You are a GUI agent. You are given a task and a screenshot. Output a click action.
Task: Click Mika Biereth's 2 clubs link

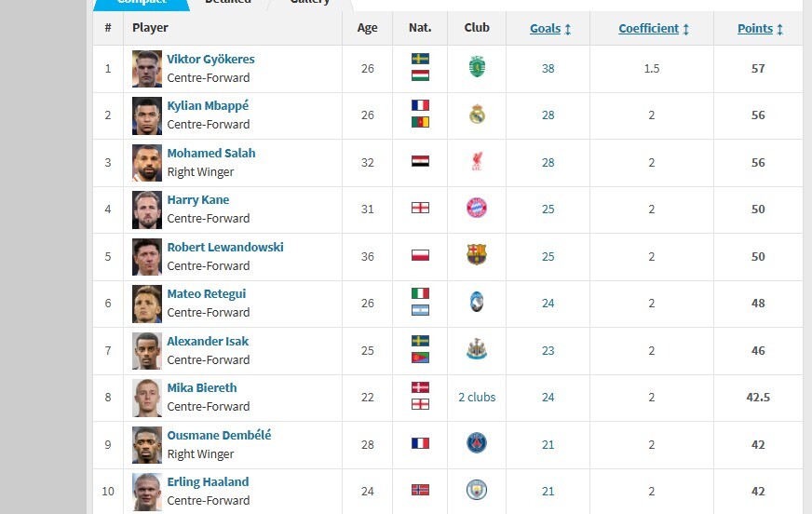coord(477,397)
